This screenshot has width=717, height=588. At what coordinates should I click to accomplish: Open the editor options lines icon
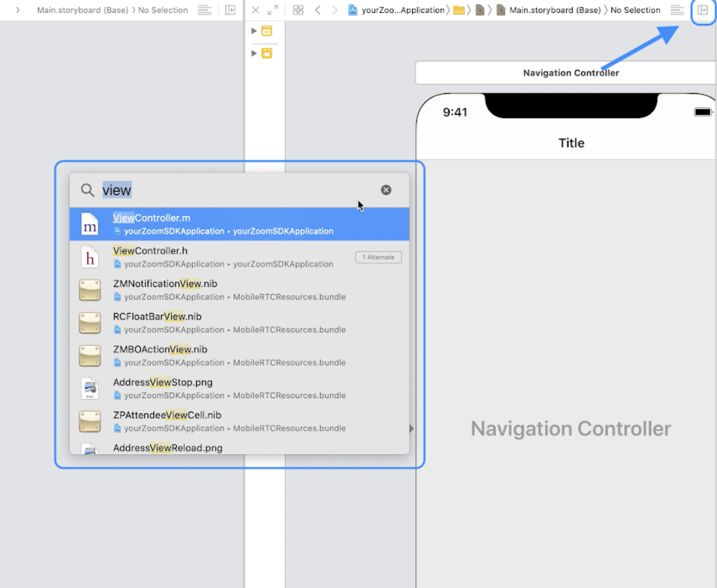pyautogui.click(x=677, y=10)
